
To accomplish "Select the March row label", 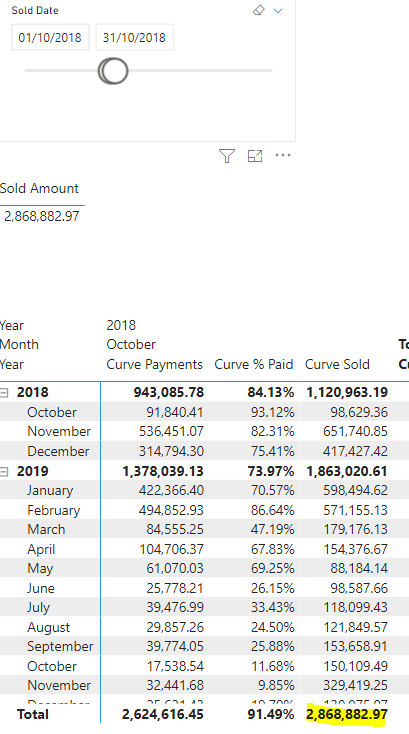I will (46, 529).
